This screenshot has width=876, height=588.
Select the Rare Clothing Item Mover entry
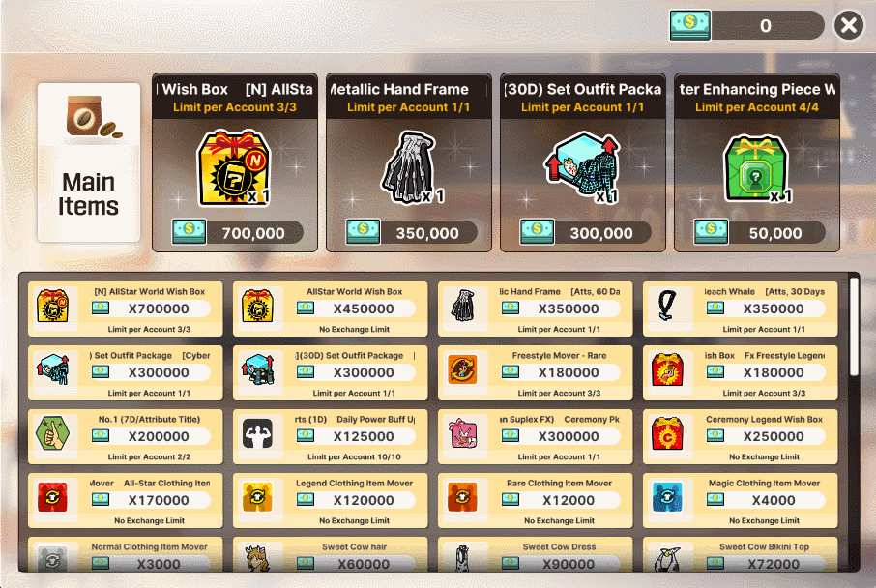(536, 500)
